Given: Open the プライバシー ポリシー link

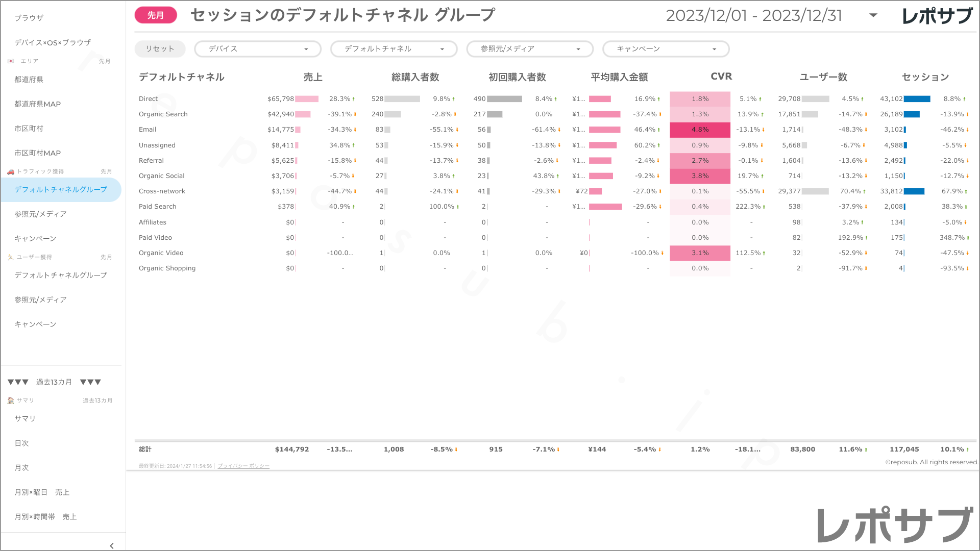Looking at the screenshot, I should pyautogui.click(x=243, y=466).
